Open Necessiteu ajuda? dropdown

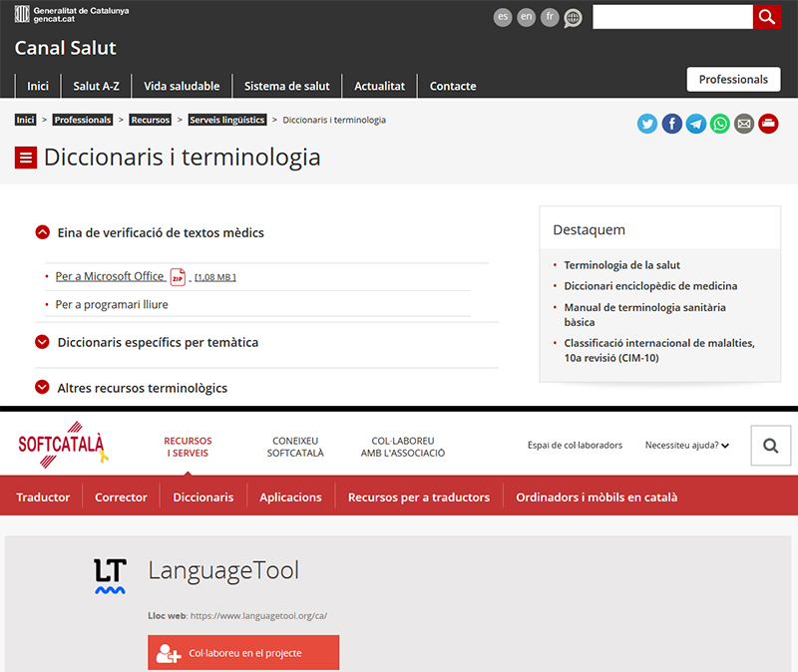(686, 446)
